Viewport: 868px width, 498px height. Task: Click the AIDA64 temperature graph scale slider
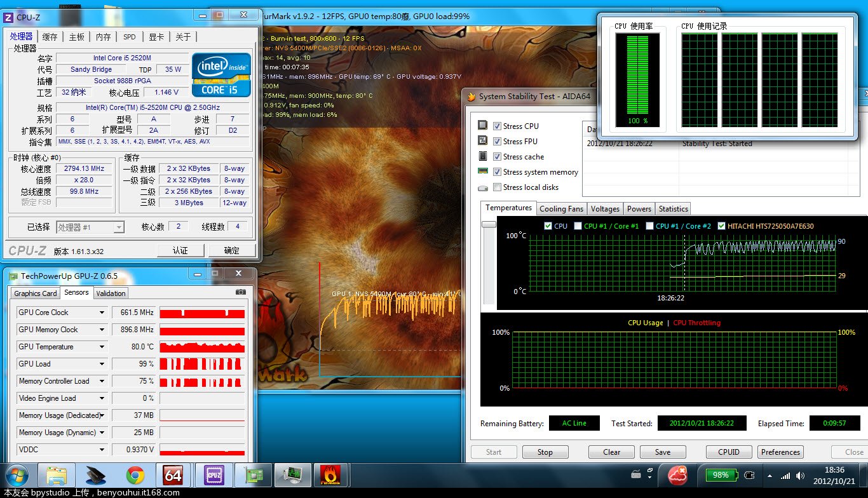[489, 224]
